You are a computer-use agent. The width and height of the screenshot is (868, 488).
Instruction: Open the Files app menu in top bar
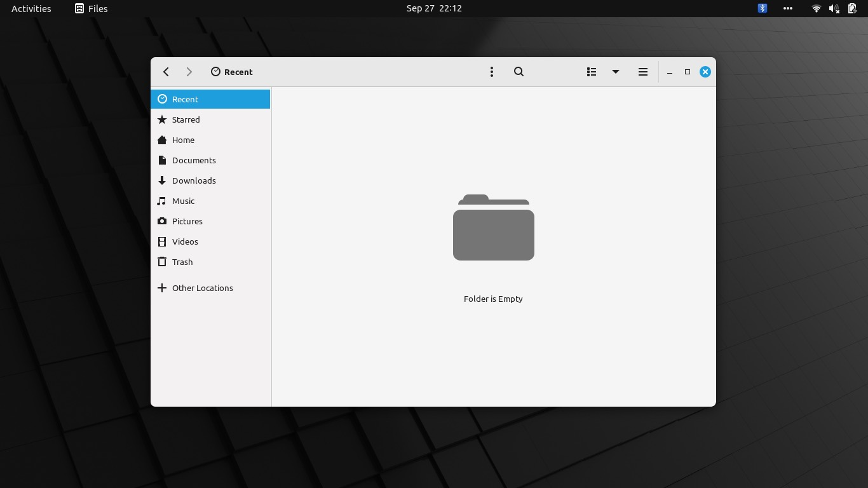91,8
